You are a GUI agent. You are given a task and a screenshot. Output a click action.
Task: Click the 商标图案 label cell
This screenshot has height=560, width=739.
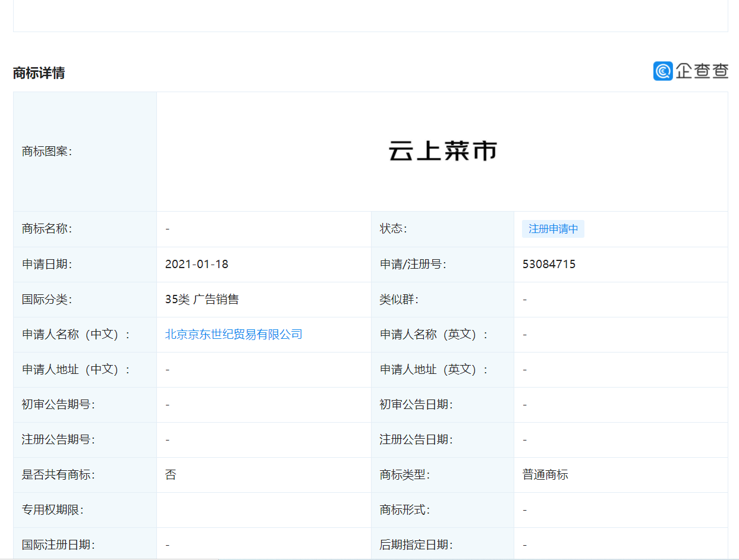pyautogui.click(x=85, y=152)
